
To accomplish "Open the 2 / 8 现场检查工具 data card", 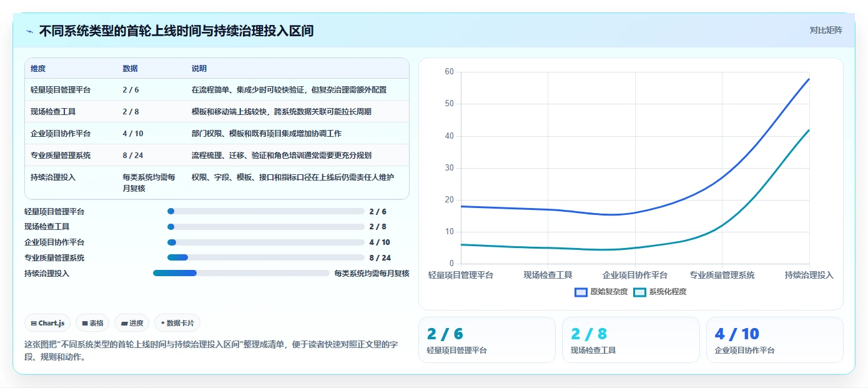I will point(631,340).
